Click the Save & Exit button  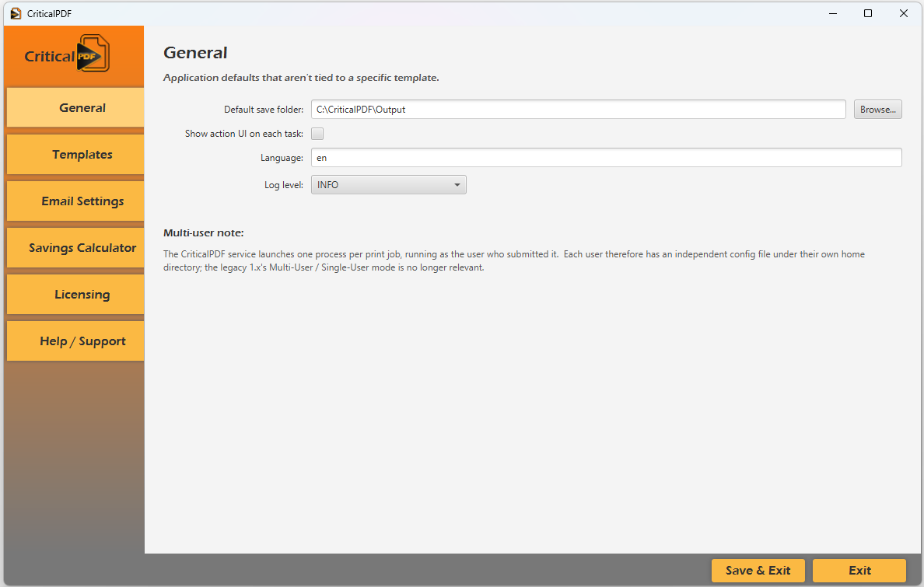pos(758,570)
